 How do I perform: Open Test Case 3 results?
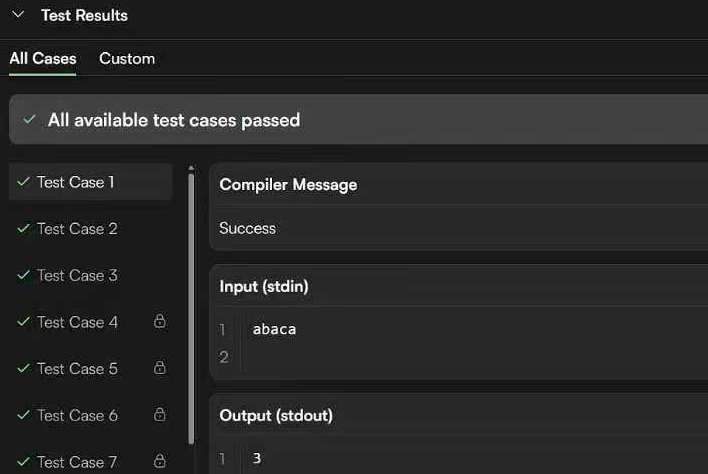[x=77, y=275]
